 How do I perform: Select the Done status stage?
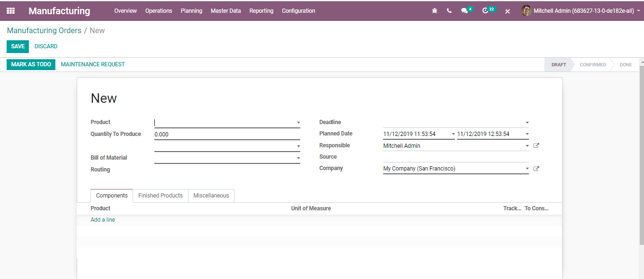626,65
